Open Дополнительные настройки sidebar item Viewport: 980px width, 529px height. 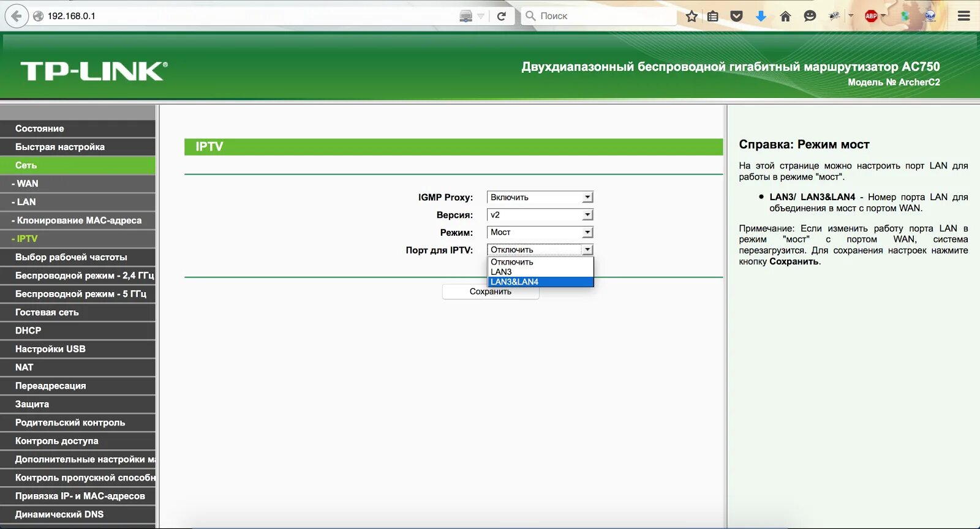(x=78, y=459)
